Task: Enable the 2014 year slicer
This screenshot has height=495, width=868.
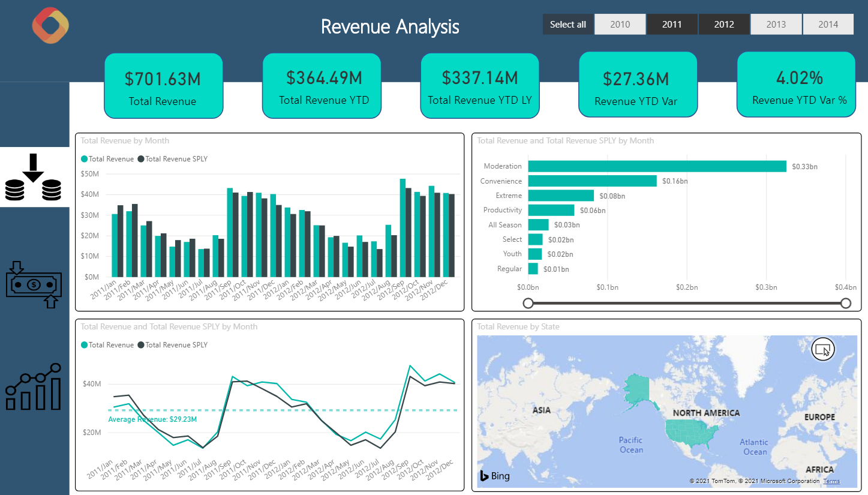Action: tap(828, 25)
